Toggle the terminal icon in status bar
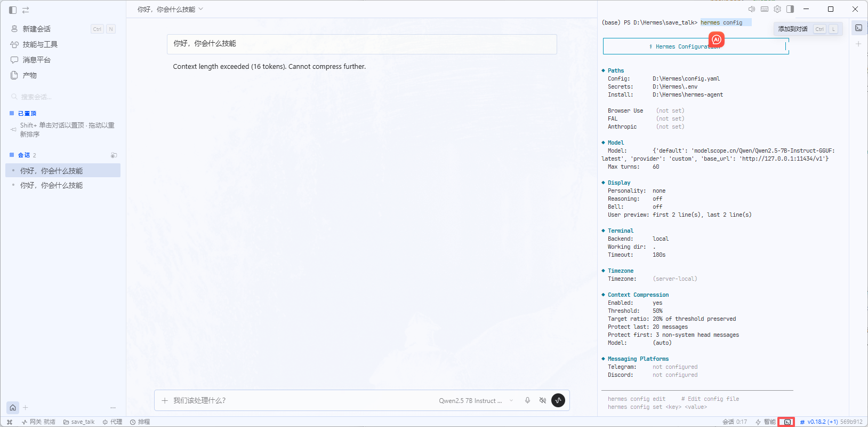This screenshot has height=427, width=868. point(787,422)
